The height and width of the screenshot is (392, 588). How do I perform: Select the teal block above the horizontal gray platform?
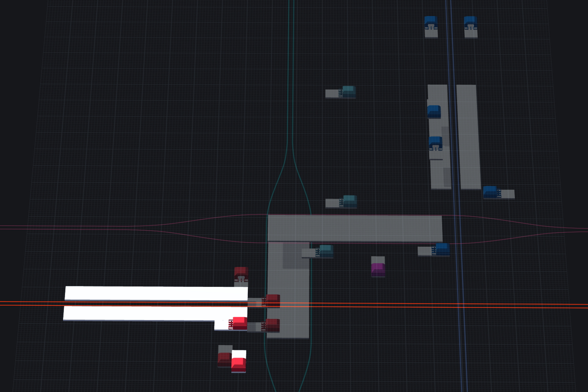pyautogui.click(x=350, y=201)
